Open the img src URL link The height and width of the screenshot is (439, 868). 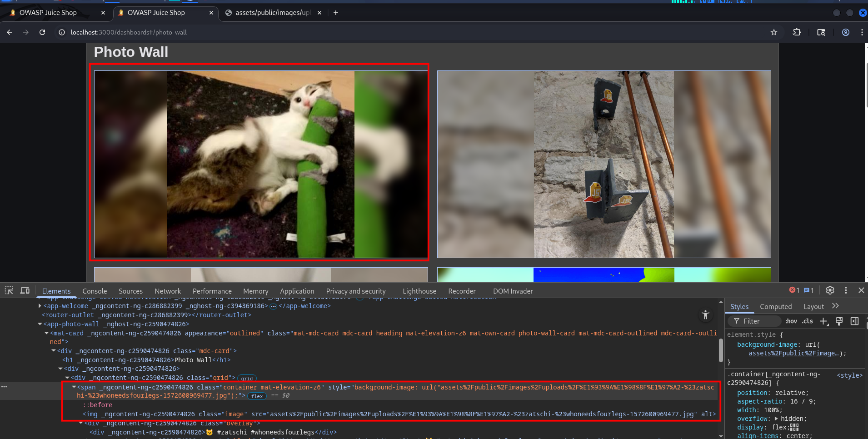click(482, 414)
